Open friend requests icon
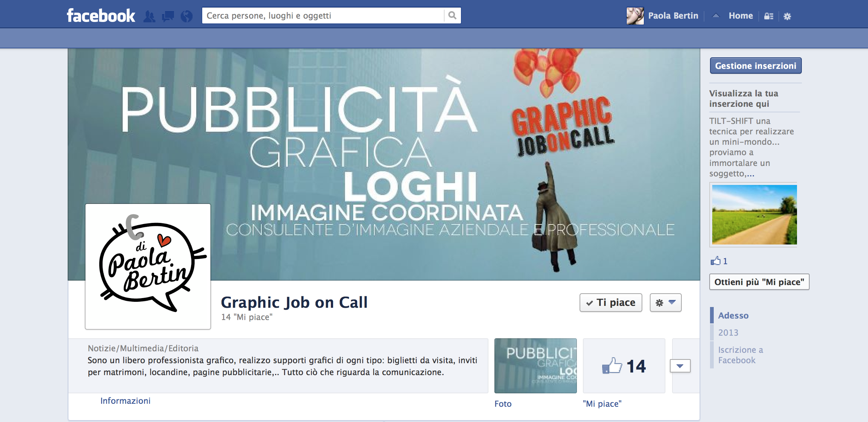 coord(149,16)
